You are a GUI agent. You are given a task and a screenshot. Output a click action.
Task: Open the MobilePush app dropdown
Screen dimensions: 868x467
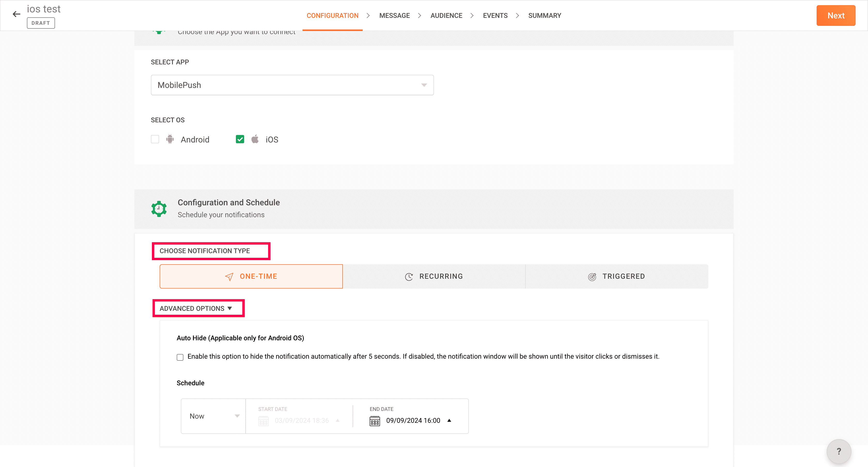coord(292,85)
